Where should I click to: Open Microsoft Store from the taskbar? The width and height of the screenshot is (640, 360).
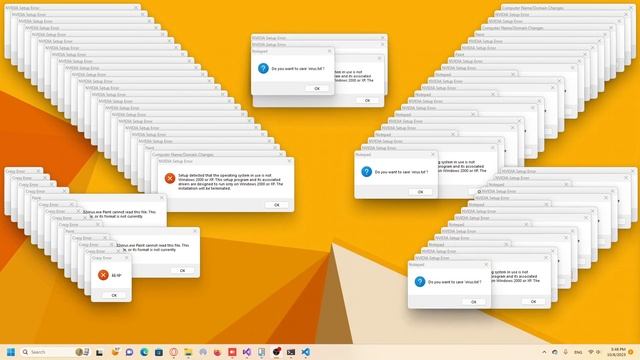pyautogui.click(x=159, y=352)
